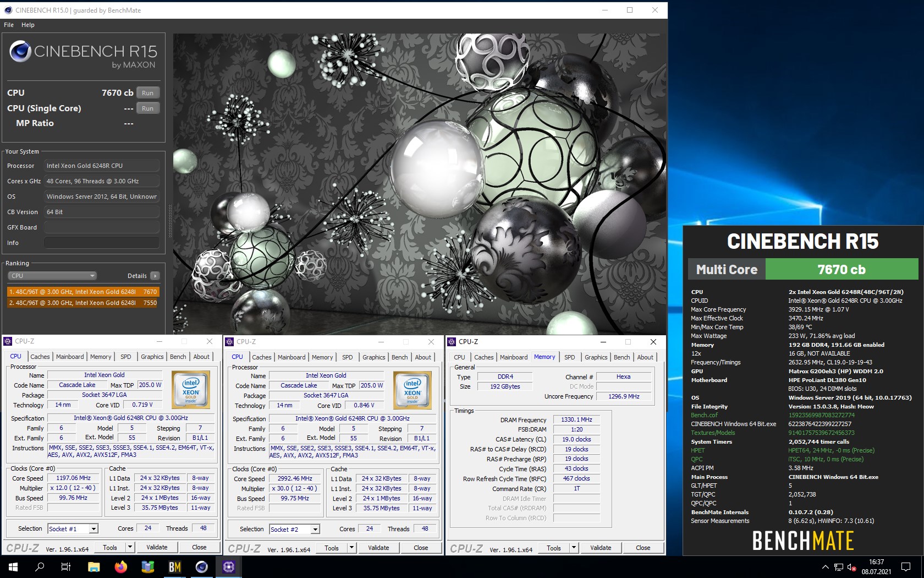Open Memory tab in Socket #2 CPU-Z
The image size is (924, 578).
point(322,357)
